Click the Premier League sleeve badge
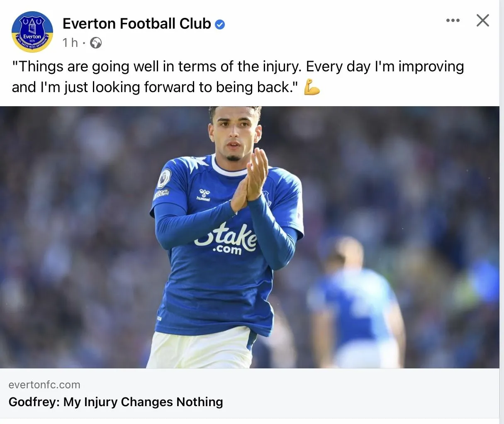The image size is (504, 424). coord(165,178)
